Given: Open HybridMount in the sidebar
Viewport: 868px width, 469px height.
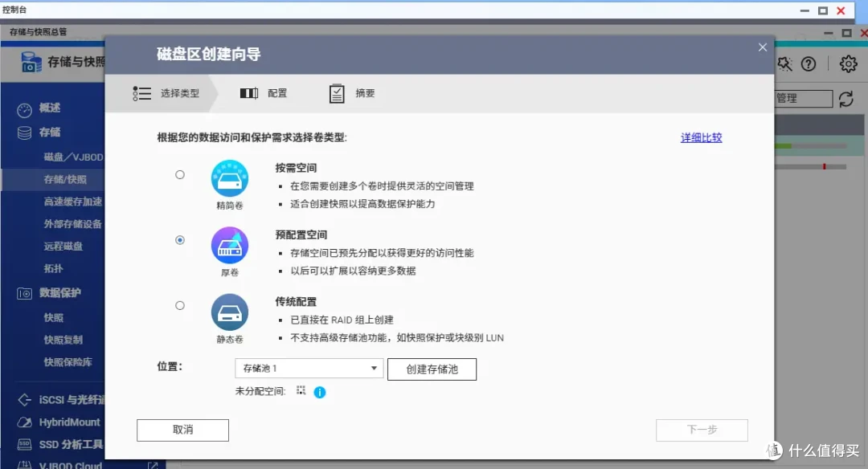Looking at the screenshot, I should pyautogui.click(x=70, y=422).
